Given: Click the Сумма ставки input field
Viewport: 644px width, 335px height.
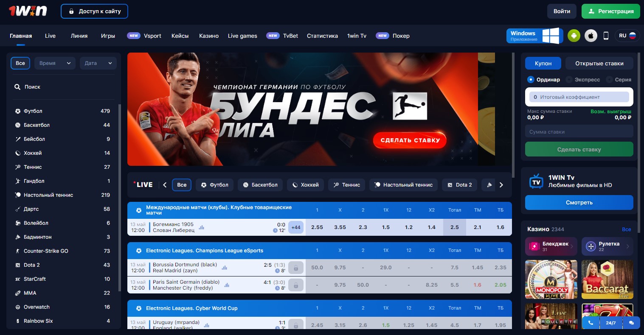Looking at the screenshot, I should coord(579,131).
